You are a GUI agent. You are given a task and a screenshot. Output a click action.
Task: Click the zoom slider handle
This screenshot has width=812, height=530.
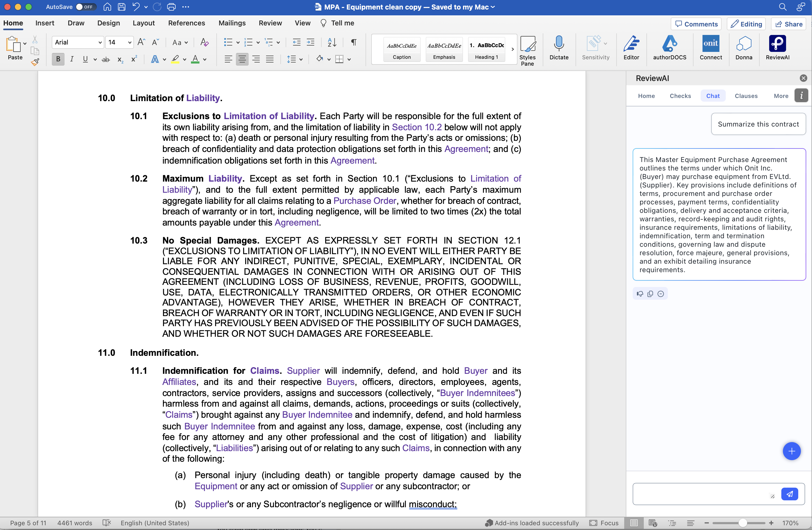(x=742, y=523)
